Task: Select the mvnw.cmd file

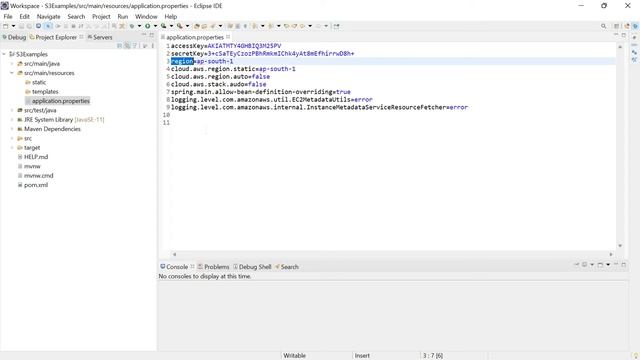Action: [x=36, y=176]
